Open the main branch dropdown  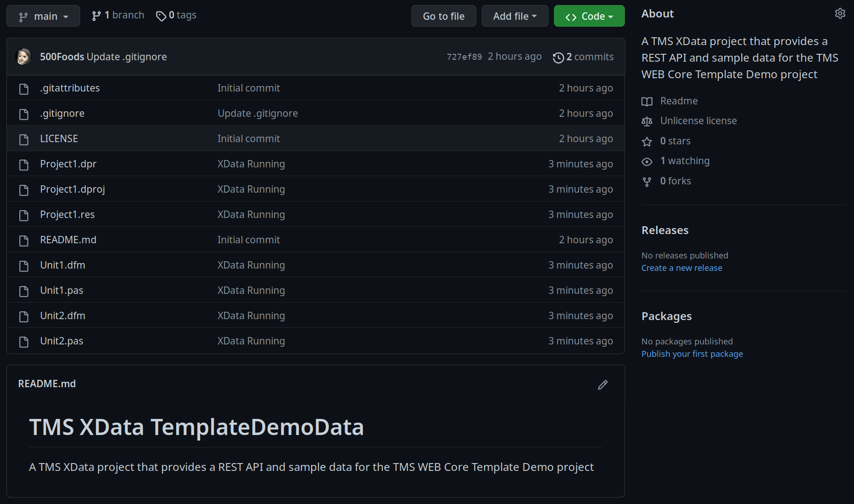coord(43,16)
